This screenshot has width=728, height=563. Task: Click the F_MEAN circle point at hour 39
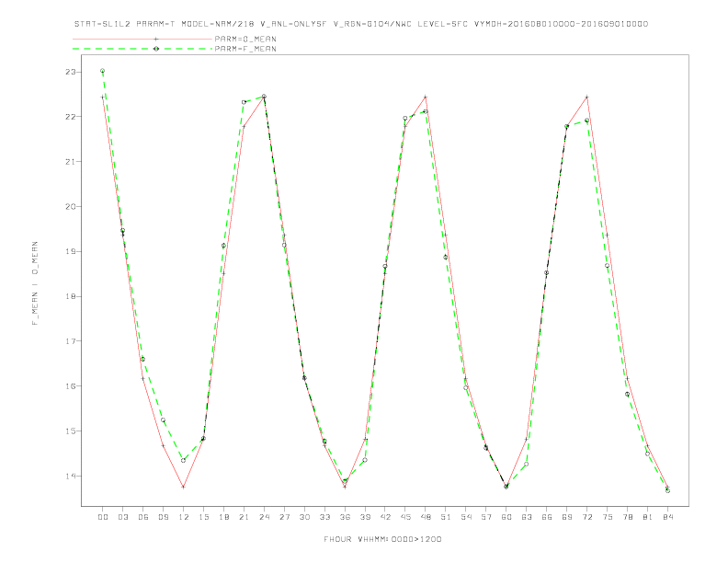365,460
